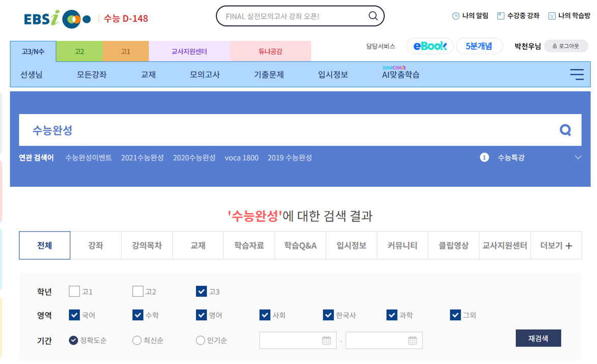
Task: Click the magnifier icon in the 수능완성 search box
Action: click(565, 130)
